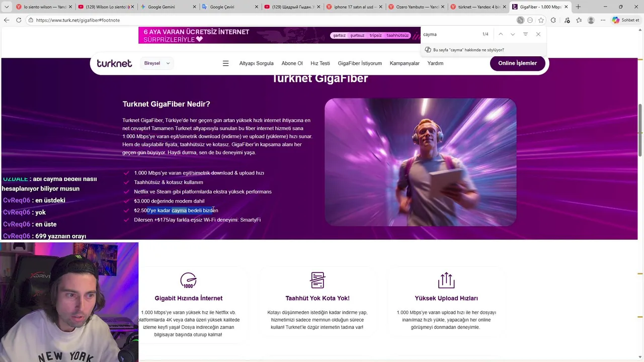Image resolution: width=644 pixels, height=362 pixels.
Task: Click the Gigabit 1000 speedometer icon
Action: (188, 281)
